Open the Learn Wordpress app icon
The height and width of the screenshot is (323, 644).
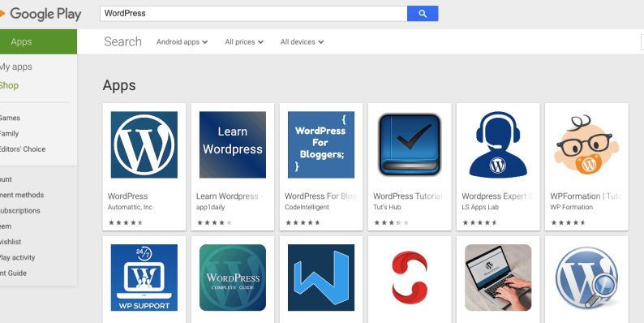[x=233, y=144]
